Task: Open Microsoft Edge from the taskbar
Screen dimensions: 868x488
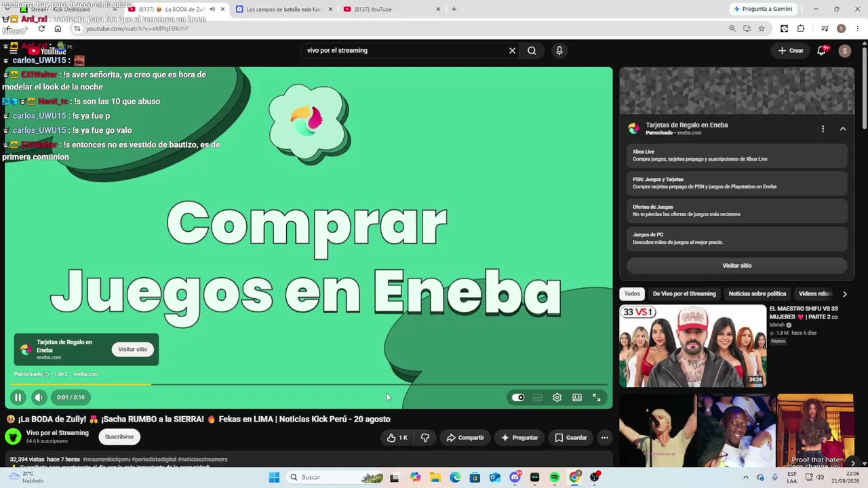Action: coord(455,477)
